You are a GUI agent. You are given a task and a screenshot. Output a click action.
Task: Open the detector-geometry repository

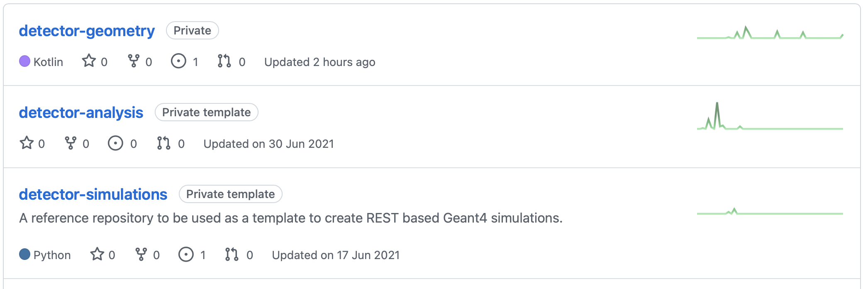(87, 30)
